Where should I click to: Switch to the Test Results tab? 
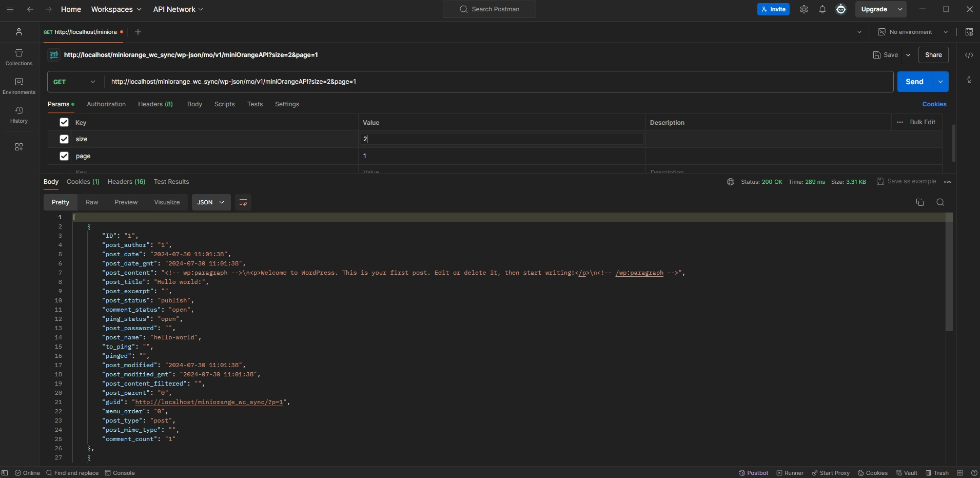tap(171, 182)
